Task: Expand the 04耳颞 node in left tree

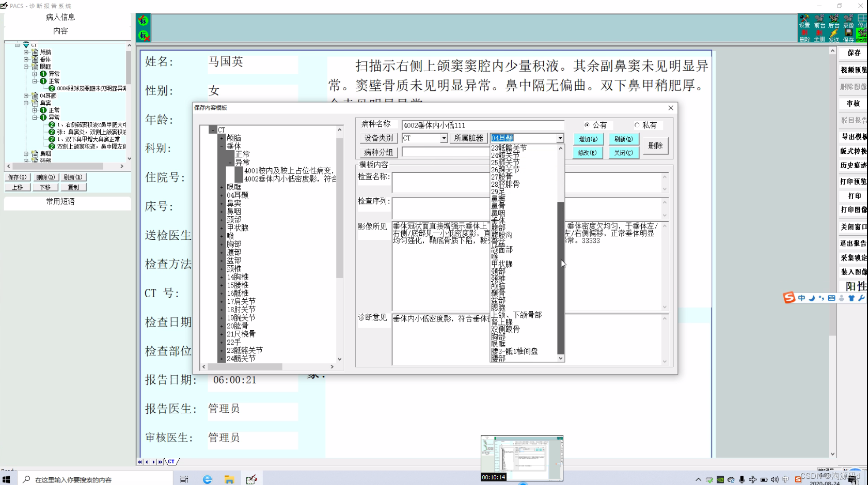Action: point(26,95)
